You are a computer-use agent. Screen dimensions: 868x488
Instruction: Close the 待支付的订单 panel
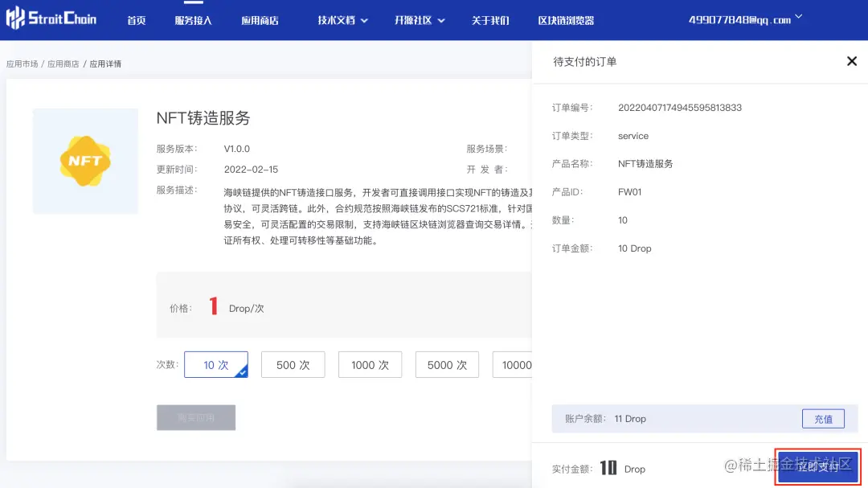pos(852,60)
